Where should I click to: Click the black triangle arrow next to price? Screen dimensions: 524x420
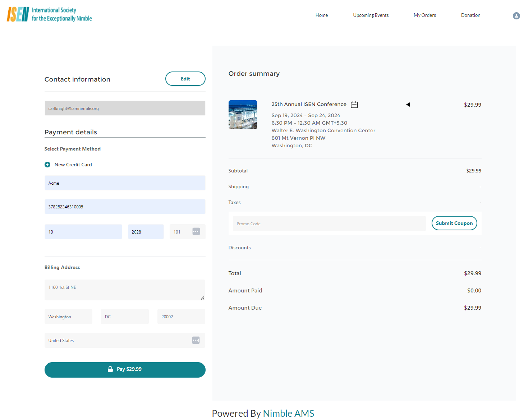(x=408, y=105)
